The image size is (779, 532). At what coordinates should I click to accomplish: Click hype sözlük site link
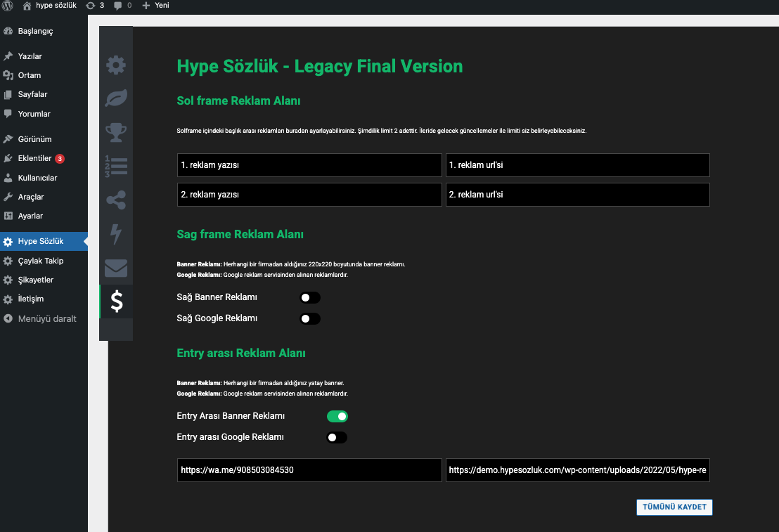pyautogui.click(x=56, y=6)
